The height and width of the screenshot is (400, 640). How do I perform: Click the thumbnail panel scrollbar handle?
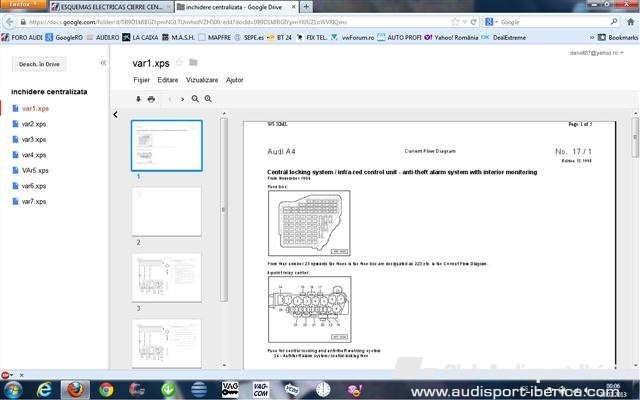[223, 210]
